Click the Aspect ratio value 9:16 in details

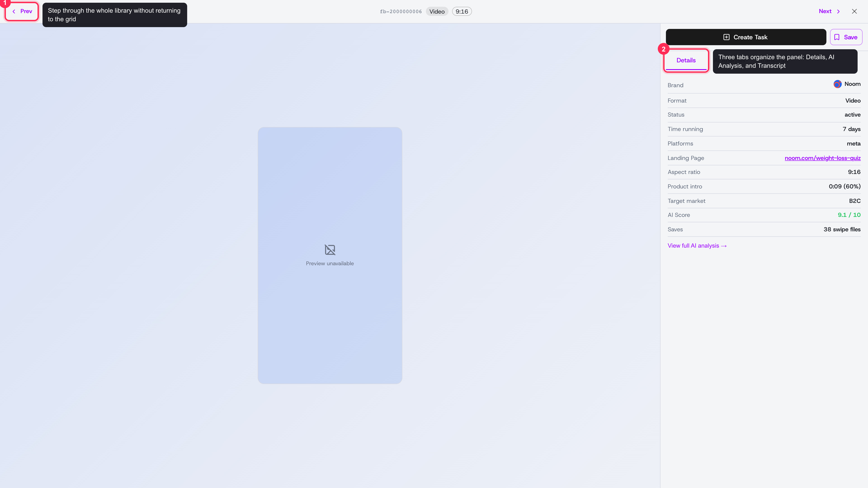coord(854,172)
